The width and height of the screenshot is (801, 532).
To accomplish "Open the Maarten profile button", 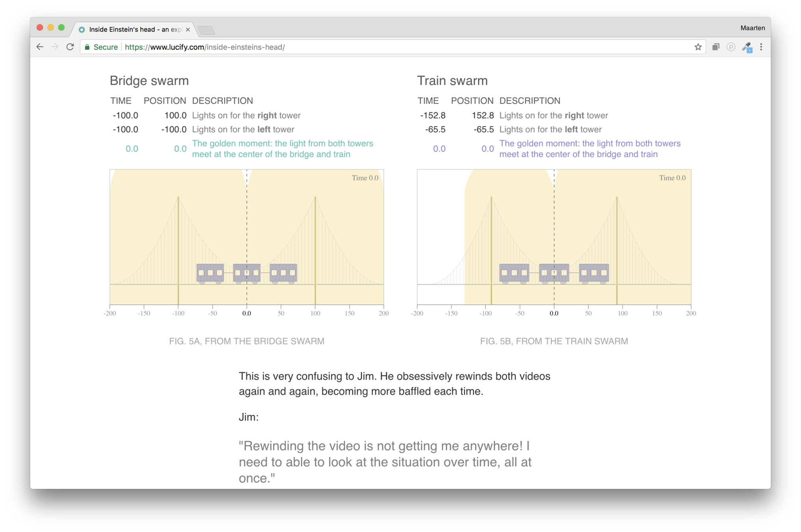I will (x=752, y=28).
